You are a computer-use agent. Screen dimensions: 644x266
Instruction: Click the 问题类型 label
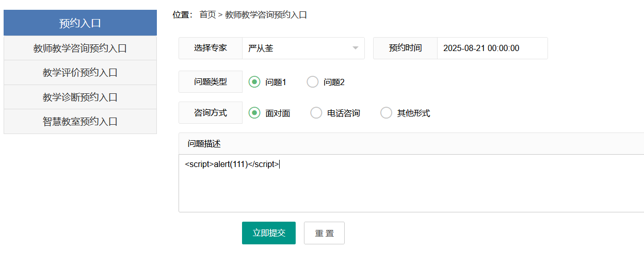[x=211, y=82]
